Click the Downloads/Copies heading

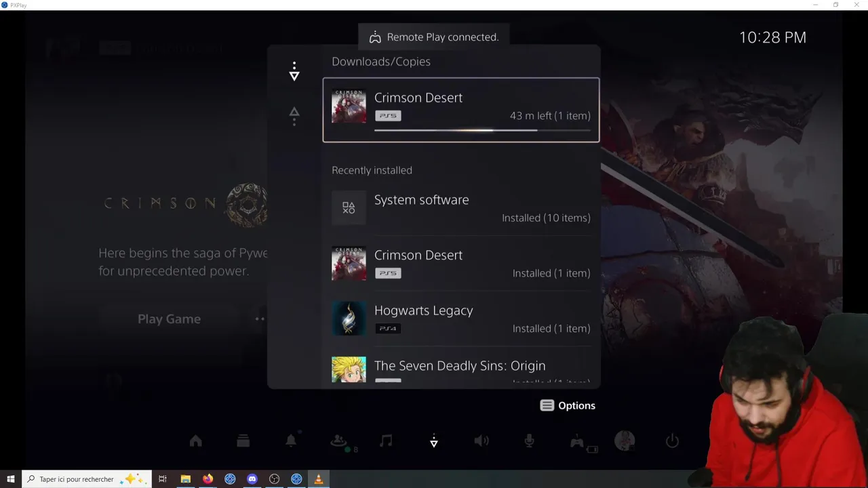381,62
